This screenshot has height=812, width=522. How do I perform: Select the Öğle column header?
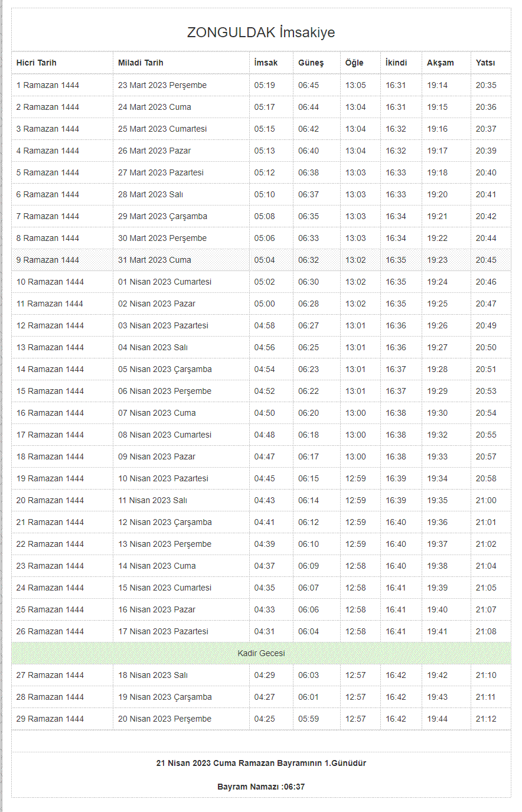[x=354, y=63]
